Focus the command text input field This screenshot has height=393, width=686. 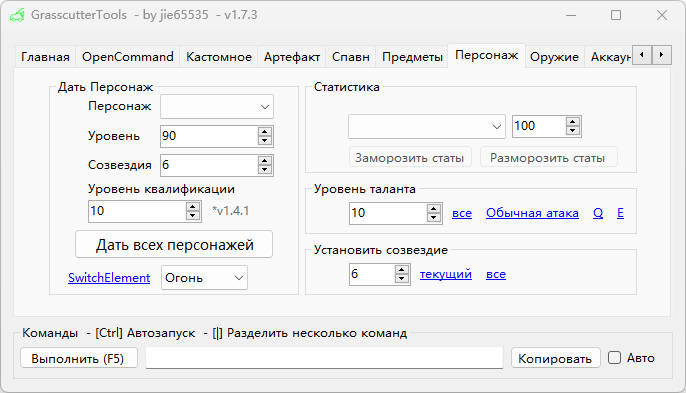point(324,358)
